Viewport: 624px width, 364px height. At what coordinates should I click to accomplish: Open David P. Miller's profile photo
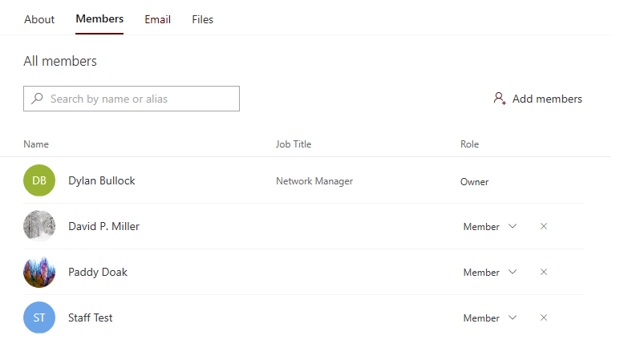pos(39,226)
